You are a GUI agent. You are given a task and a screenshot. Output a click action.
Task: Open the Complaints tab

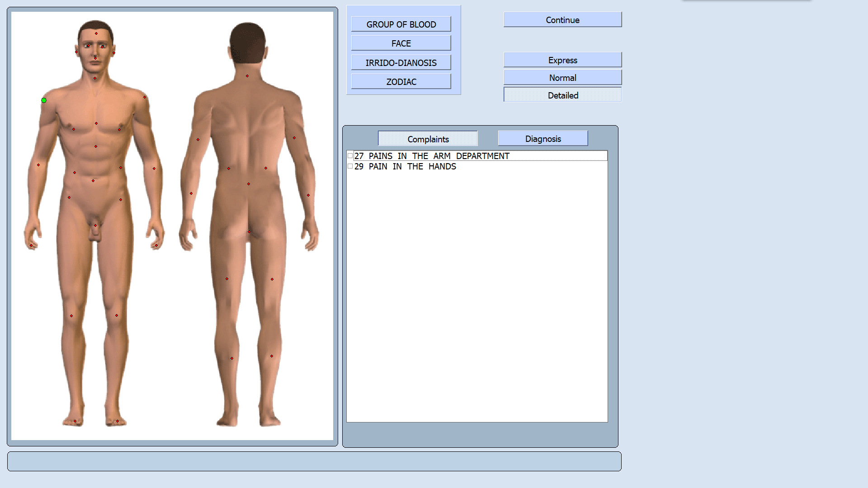click(x=428, y=139)
